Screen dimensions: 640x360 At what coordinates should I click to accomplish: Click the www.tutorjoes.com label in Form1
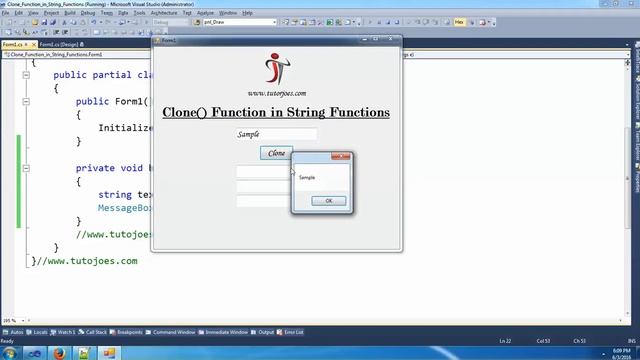(277, 93)
